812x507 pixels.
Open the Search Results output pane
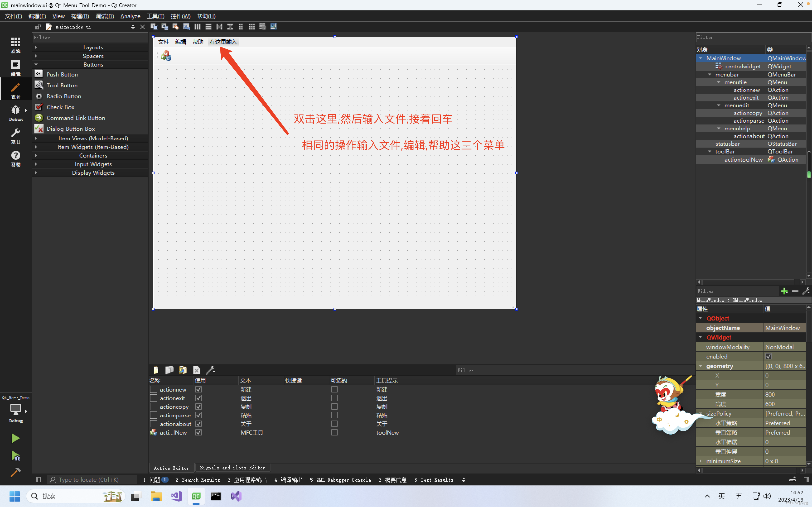click(x=198, y=480)
